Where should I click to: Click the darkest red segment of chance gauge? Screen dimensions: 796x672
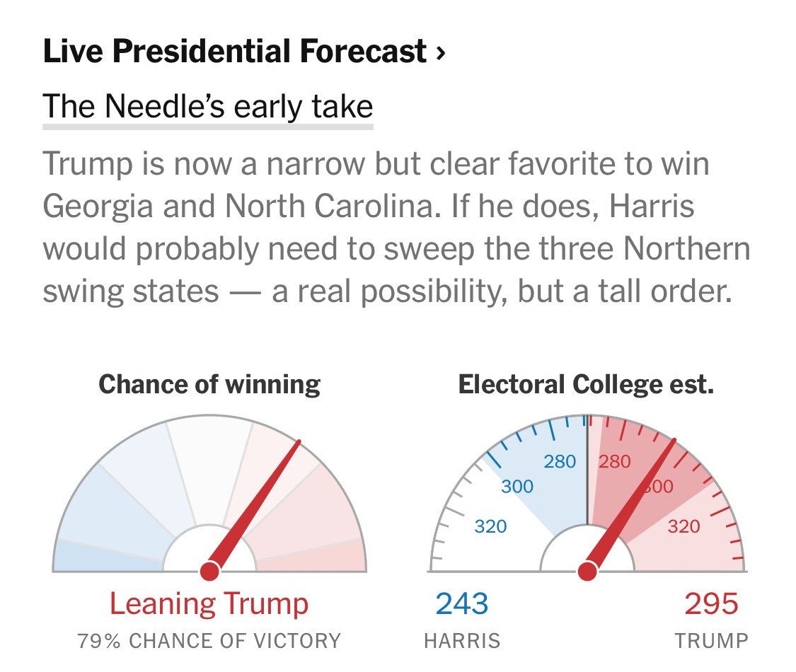[312, 557]
